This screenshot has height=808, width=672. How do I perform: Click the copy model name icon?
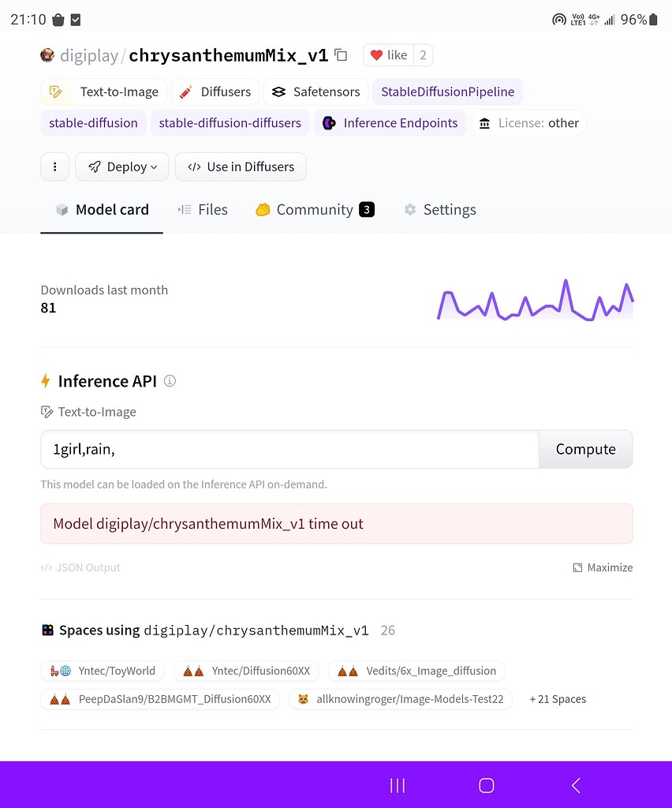341,55
